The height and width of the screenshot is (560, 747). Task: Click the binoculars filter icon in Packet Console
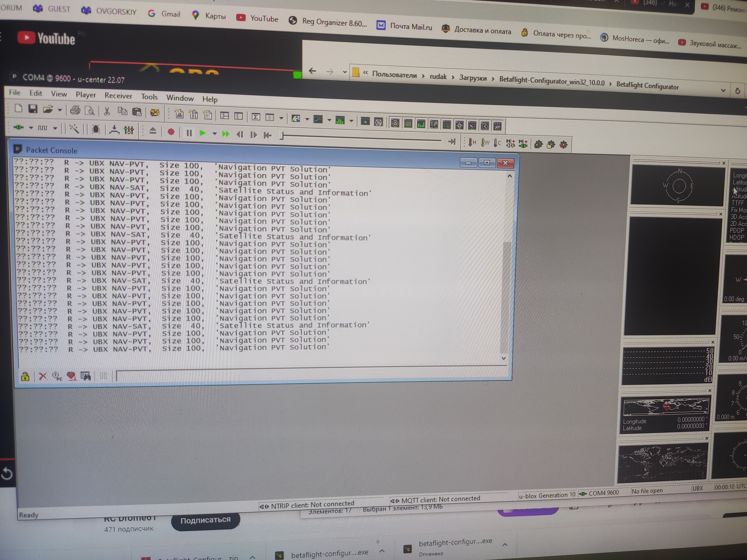pyautogui.click(x=86, y=376)
